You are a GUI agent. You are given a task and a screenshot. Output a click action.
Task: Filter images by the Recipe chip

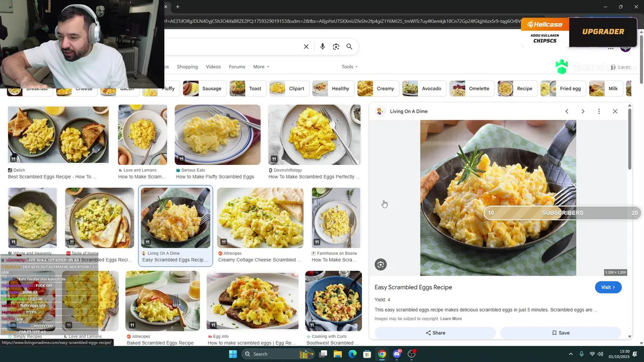click(517, 88)
